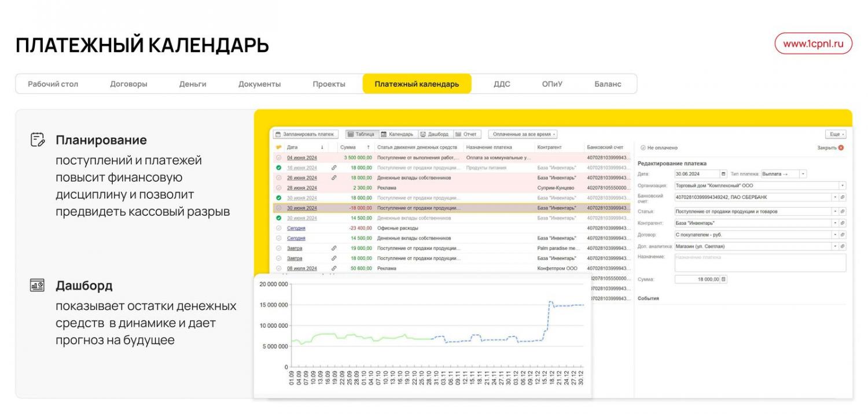Expand the Тип платежа dropdown

[803, 174]
